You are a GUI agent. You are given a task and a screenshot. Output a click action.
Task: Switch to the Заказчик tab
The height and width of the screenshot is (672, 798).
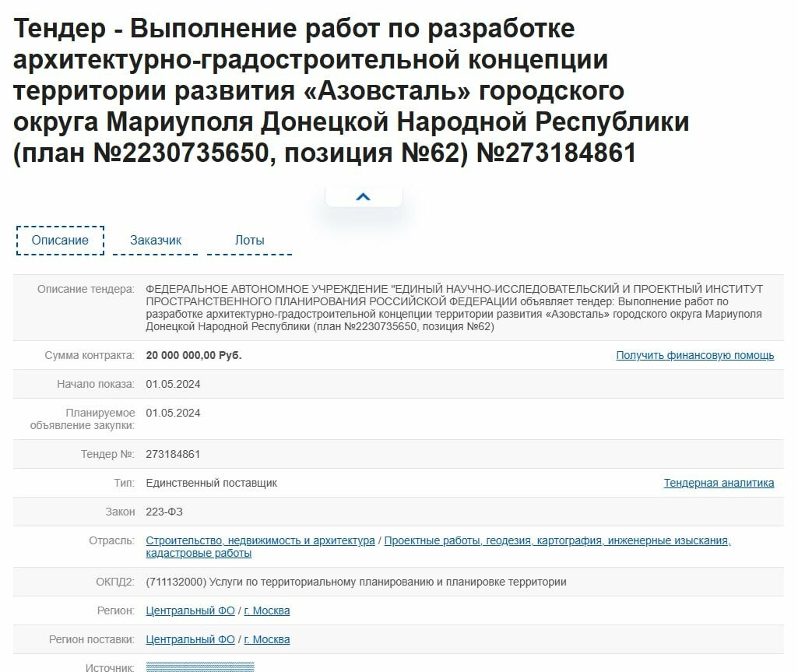[x=155, y=241]
